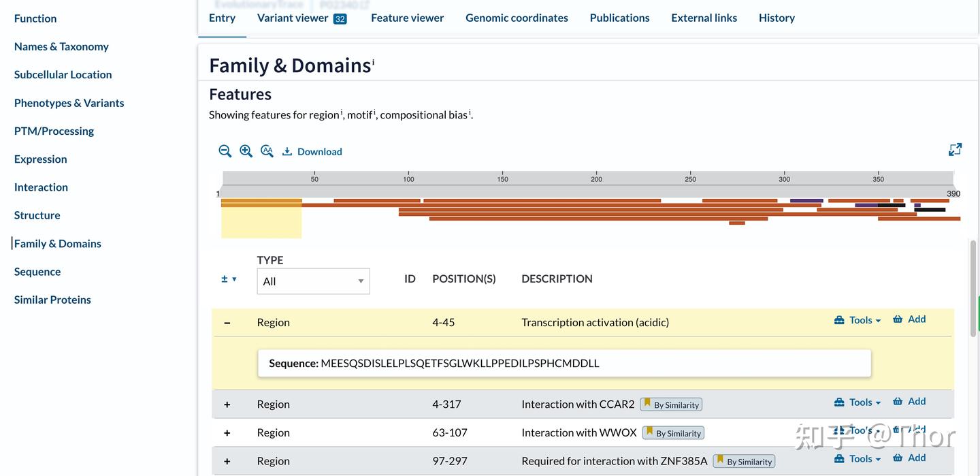
Task: Go to Function section
Action: 35,18
